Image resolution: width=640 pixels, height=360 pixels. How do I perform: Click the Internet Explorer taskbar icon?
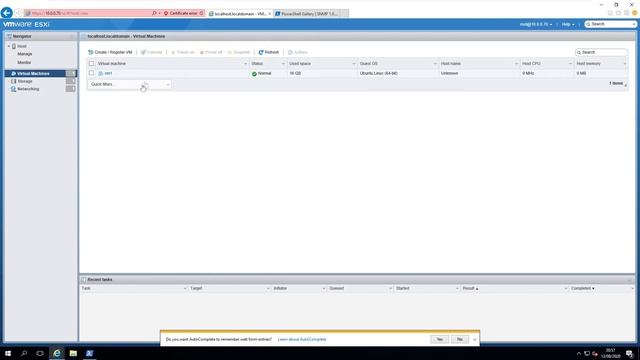point(57,353)
